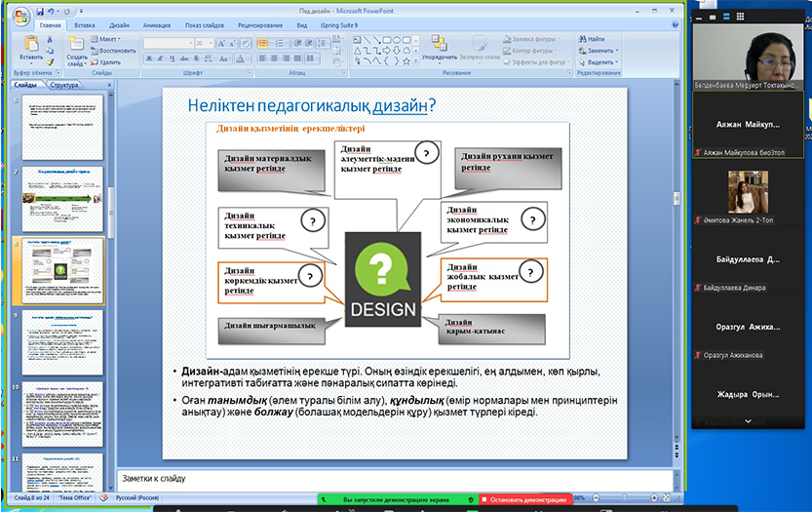This screenshot has height=512, width=812.
Task: Click the Save icon in quick access toolbar
Action: [x=41, y=10]
